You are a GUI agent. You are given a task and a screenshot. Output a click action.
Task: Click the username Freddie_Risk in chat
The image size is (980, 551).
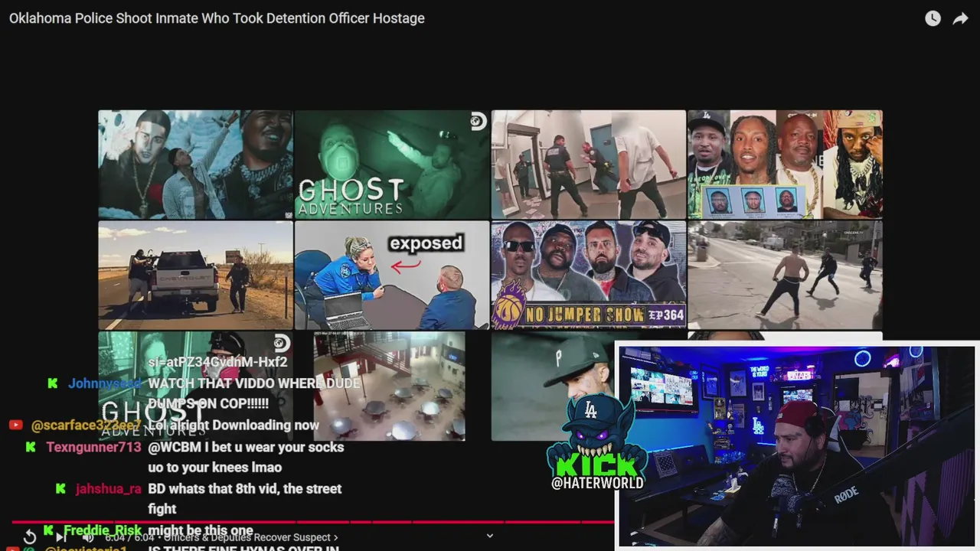pos(103,530)
